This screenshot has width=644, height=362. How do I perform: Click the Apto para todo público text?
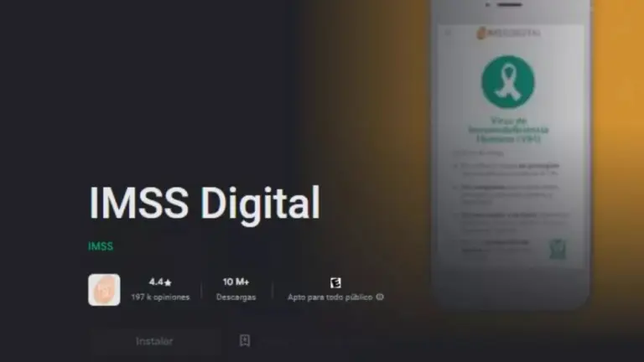pos(330,297)
